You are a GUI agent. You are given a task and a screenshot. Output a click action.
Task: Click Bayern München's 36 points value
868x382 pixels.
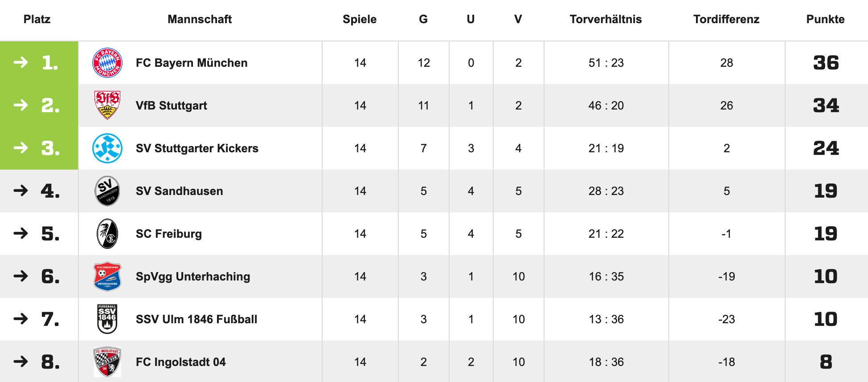tap(826, 63)
